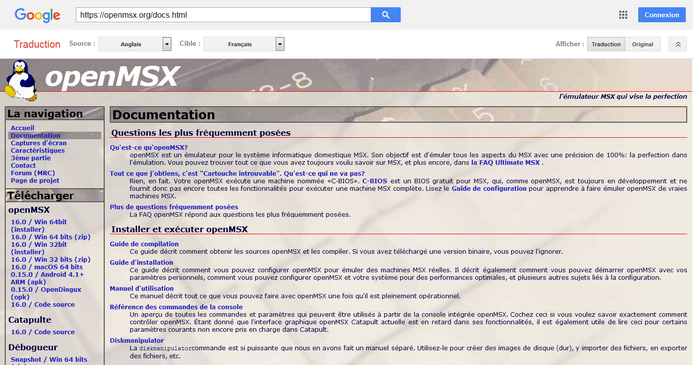Download 0.15.0 Android 4.1+ ARM apk

coord(47,278)
